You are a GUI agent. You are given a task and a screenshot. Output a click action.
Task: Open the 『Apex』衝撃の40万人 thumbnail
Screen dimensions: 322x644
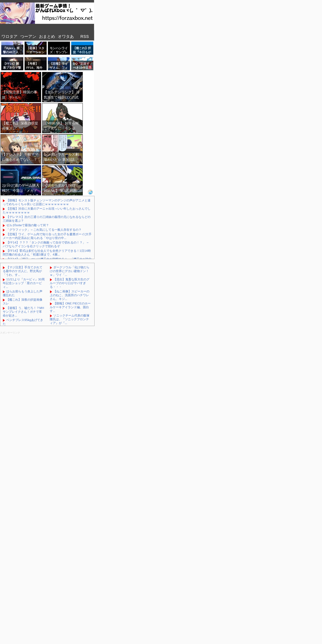12,48
